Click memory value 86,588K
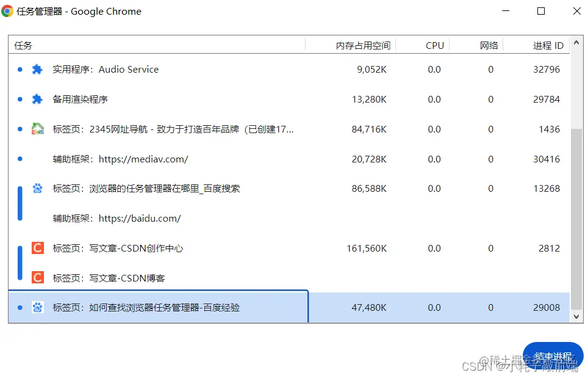 click(369, 189)
